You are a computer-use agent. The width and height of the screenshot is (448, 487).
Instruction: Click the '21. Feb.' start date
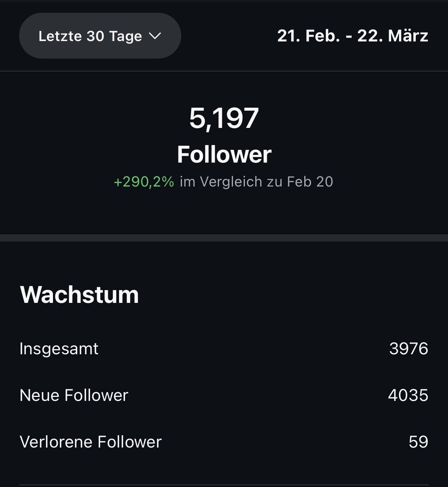click(x=309, y=36)
